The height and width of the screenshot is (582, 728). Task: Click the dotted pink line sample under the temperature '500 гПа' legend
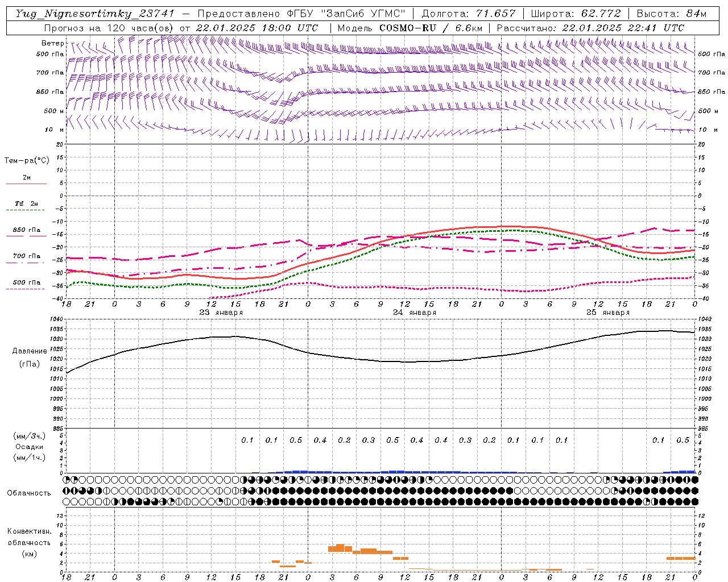pos(26,289)
